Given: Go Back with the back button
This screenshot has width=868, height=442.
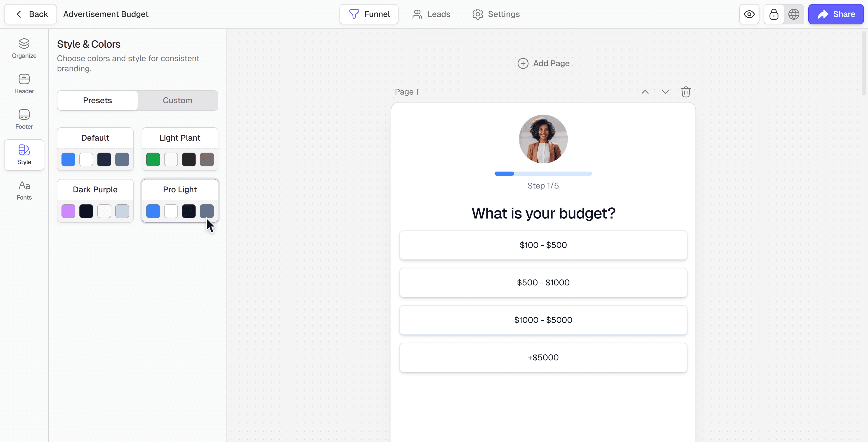Looking at the screenshot, I should (x=30, y=14).
